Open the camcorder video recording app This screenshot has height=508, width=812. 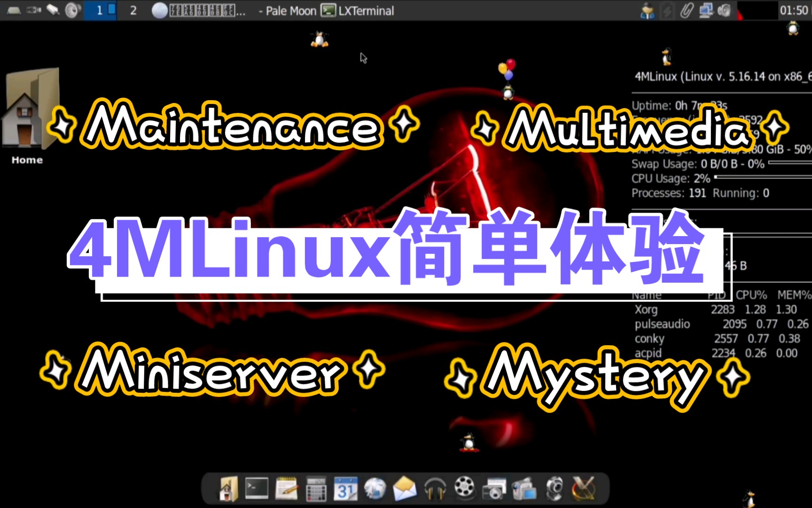pyautogui.click(x=524, y=489)
